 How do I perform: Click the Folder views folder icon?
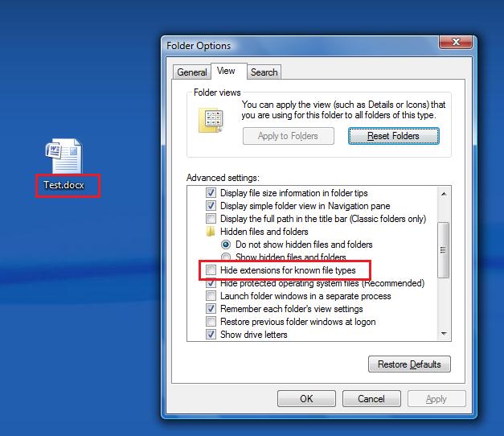click(211, 120)
